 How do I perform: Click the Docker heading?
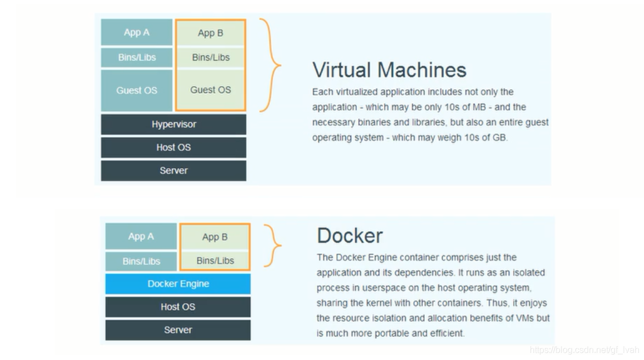pyautogui.click(x=350, y=236)
